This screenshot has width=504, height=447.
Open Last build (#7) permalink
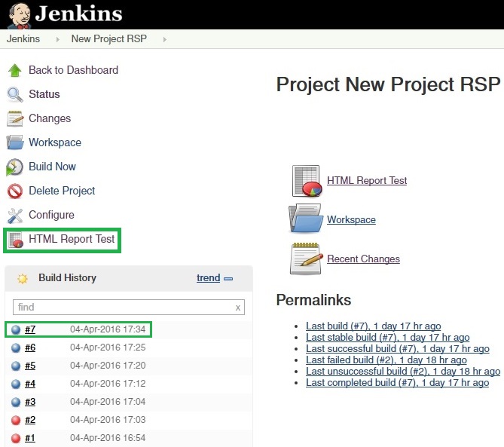point(373,326)
